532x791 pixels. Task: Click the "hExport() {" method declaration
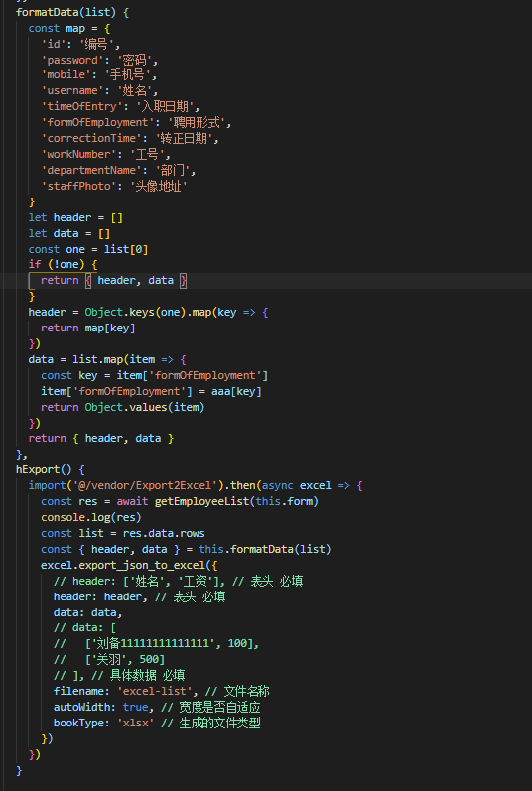click(x=51, y=470)
